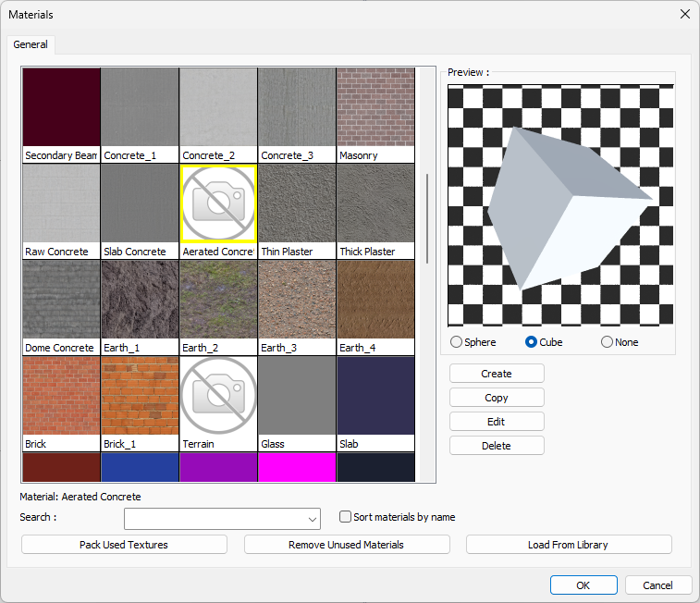The width and height of the screenshot is (700, 603).
Task: Pick the Earth_2 grass texture
Action: pyautogui.click(x=218, y=301)
